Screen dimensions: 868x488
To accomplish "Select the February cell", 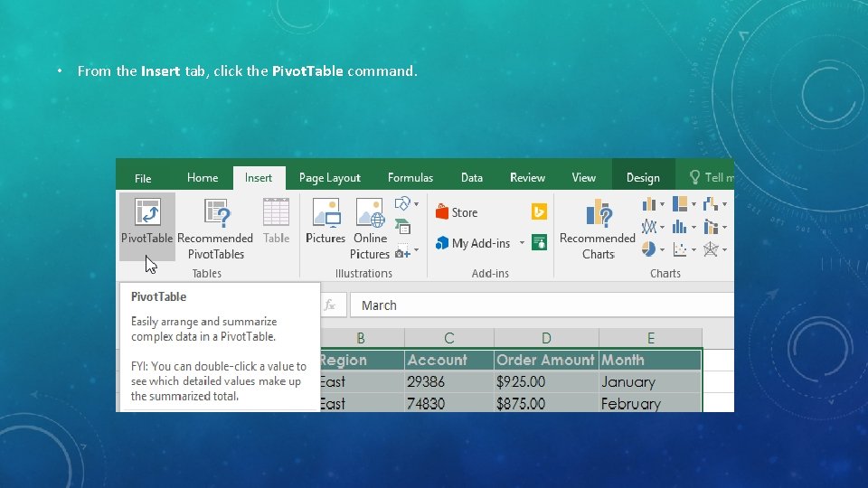I will [650, 403].
